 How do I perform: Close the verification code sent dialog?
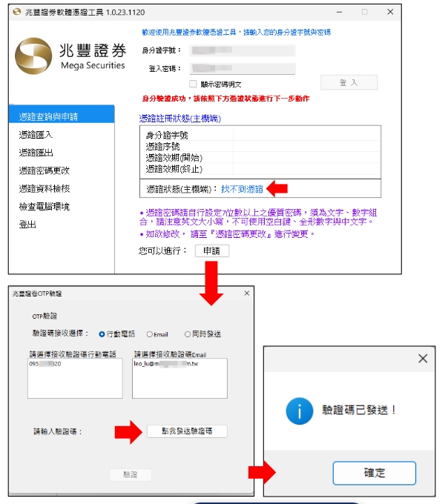[422, 359]
